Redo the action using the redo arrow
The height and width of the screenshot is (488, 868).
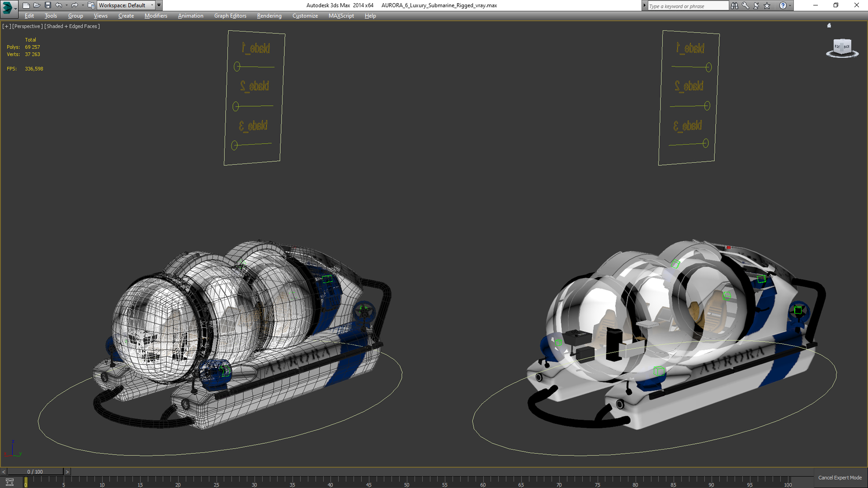point(75,5)
